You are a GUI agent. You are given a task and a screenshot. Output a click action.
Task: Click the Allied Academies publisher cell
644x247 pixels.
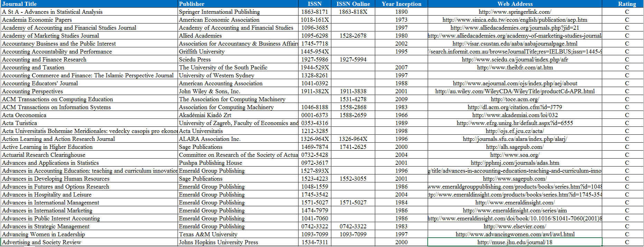[x=238, y=36]
